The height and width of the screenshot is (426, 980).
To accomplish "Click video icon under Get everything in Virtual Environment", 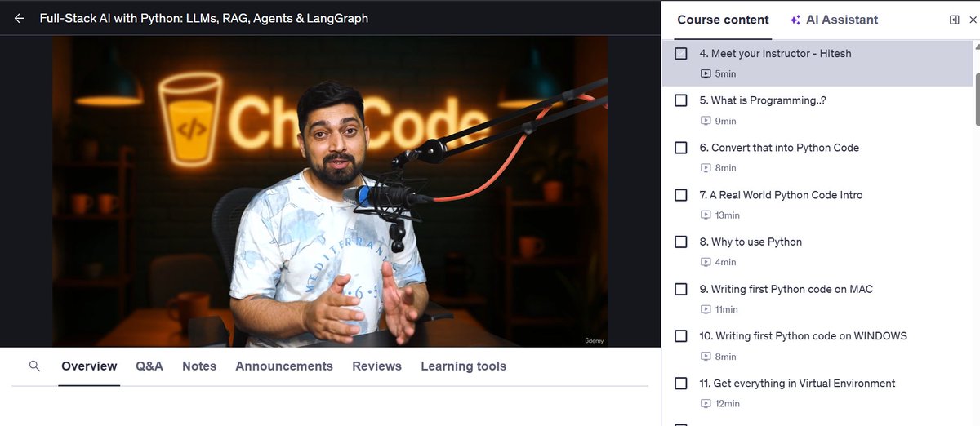I will 706,404.
